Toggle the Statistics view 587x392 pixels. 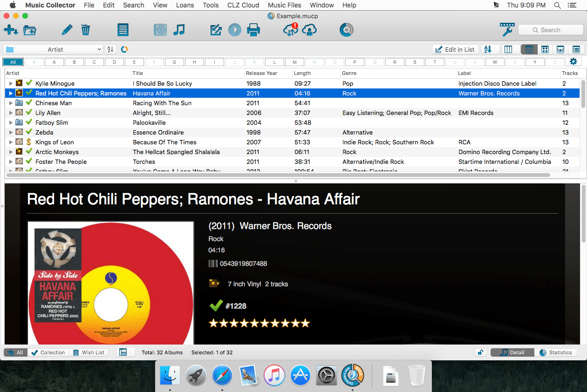tap(556, 352)
